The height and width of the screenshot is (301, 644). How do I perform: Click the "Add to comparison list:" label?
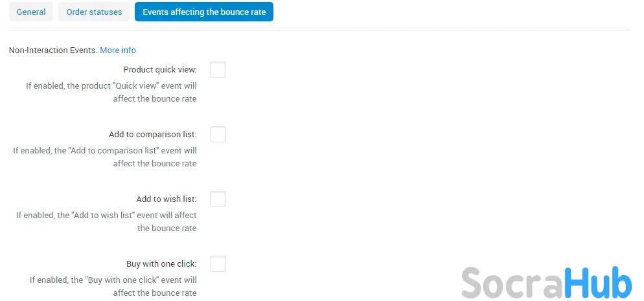tap(153, 135)
